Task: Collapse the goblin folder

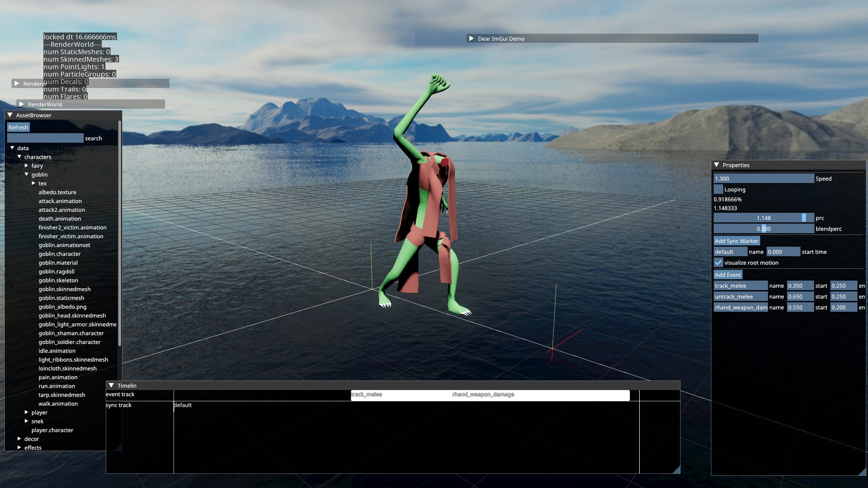Action: (26, 175)
